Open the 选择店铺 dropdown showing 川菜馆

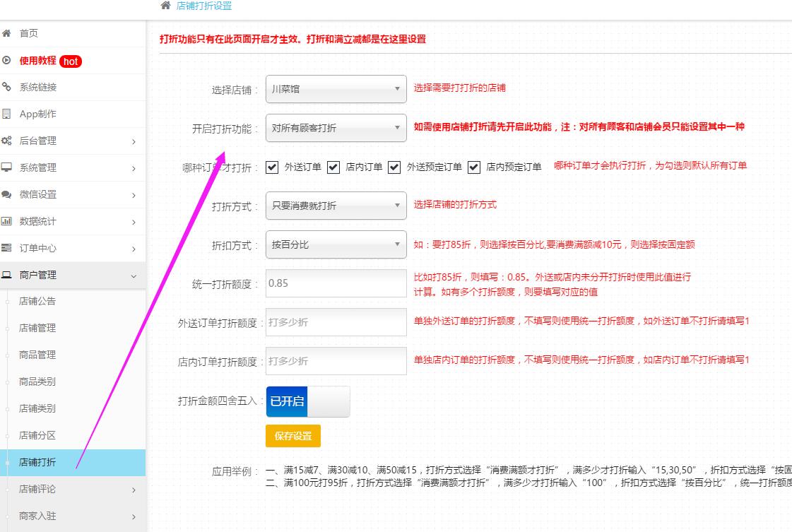tap(336, 89)
